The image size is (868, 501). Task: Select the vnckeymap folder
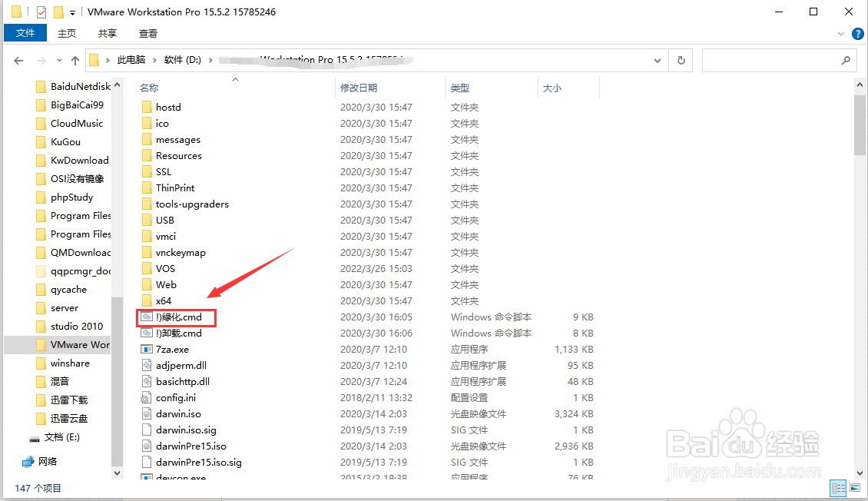point(181,253)
